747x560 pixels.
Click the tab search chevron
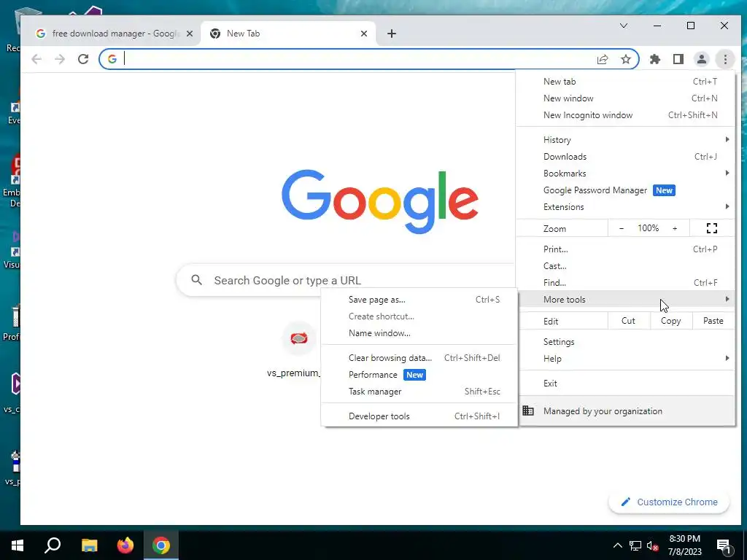[x=624, y=26]
